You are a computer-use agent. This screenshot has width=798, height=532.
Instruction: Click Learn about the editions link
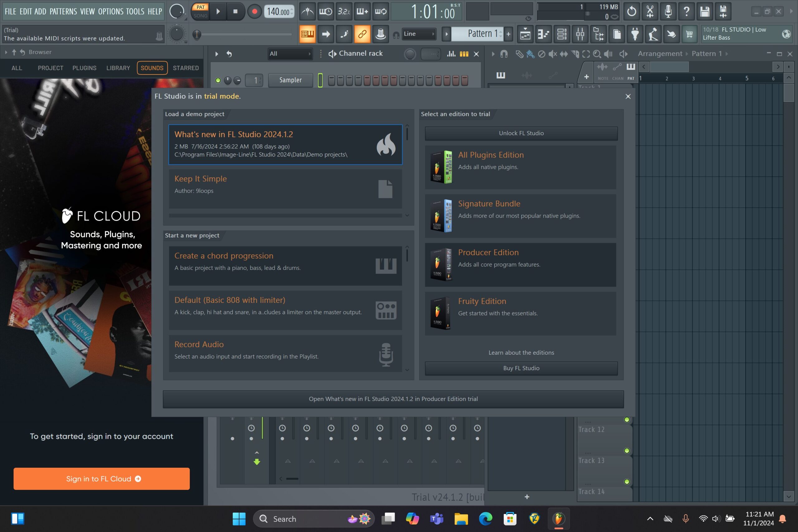tap(521, 352)
